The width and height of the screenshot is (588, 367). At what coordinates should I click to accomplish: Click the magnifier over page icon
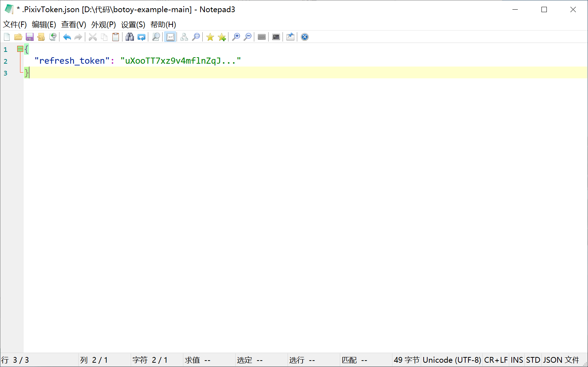click(x=156, y=37)
